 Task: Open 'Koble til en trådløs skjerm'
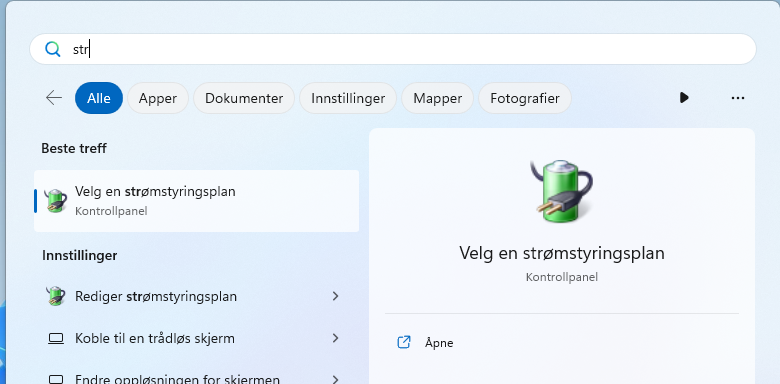click(196, 338)
